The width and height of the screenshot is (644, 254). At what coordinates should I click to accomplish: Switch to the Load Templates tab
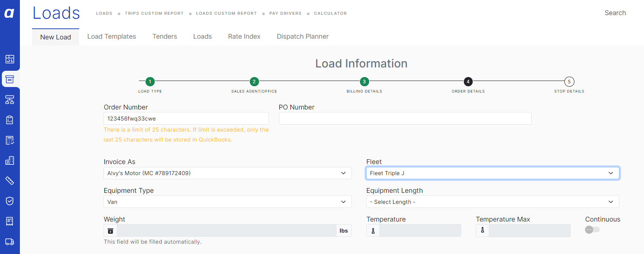click(112, 36)
